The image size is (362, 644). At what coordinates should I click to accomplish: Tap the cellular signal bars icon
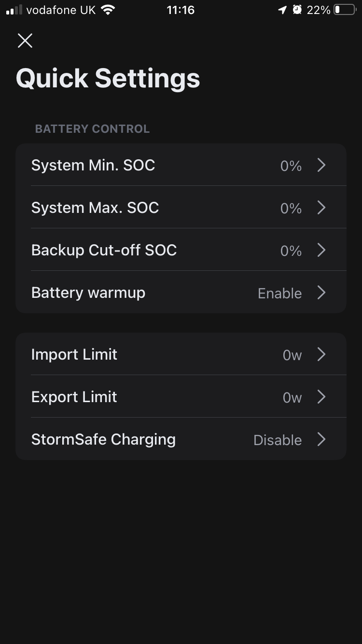[14, 10]
